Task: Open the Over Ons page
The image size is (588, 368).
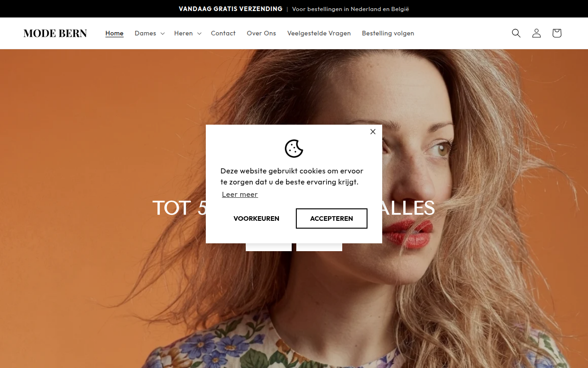Action: click(261, 33)
